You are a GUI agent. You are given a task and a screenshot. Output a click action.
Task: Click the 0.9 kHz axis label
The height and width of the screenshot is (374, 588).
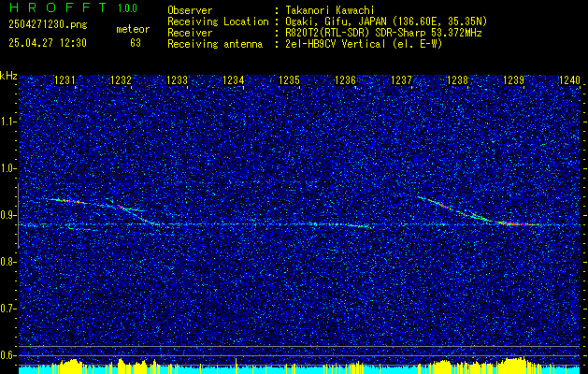[x=7, y=215]
